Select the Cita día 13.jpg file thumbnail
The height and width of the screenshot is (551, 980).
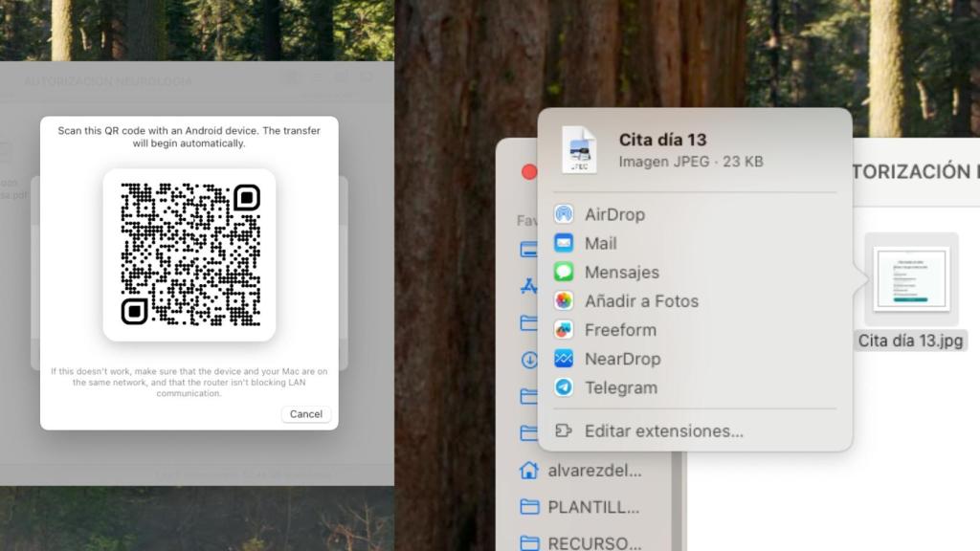pyautogui.click(x=911, y=280)
